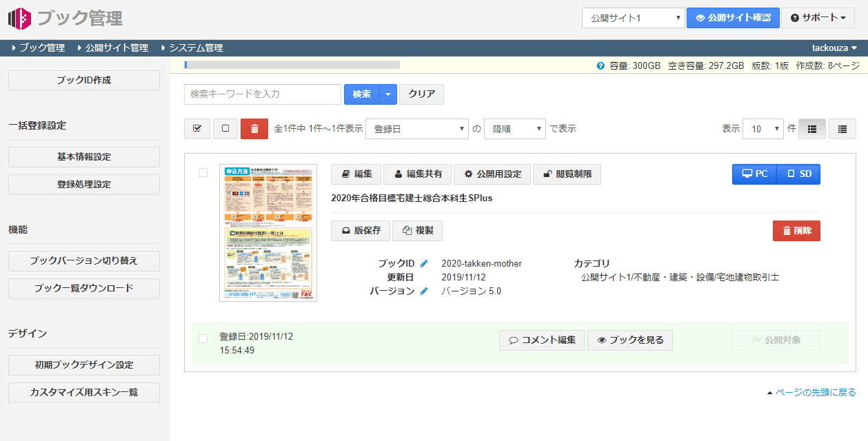Open the 降順 sort order dropdown
The width and height of the screenshot is (868, 441).
514,129
